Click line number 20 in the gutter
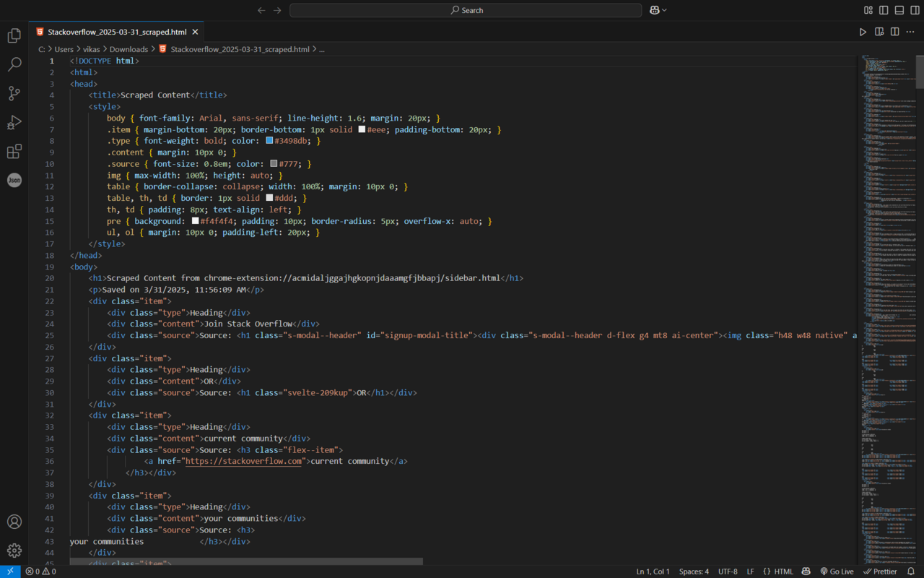 tap(49, 278)
